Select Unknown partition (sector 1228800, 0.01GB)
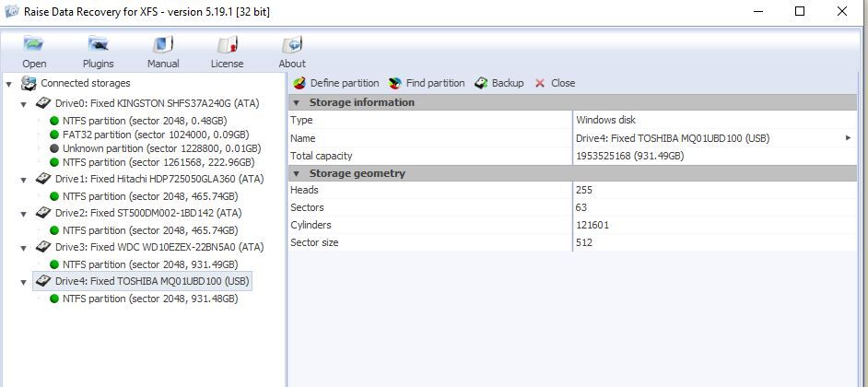The width and height of the screenshot is (868, 387). tap(161, 148)
